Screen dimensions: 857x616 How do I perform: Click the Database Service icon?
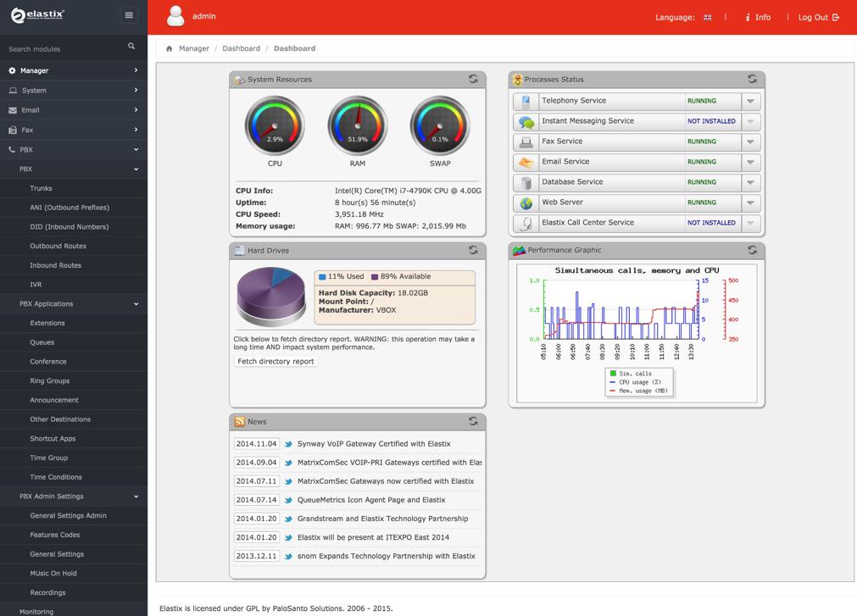point(526,182)
